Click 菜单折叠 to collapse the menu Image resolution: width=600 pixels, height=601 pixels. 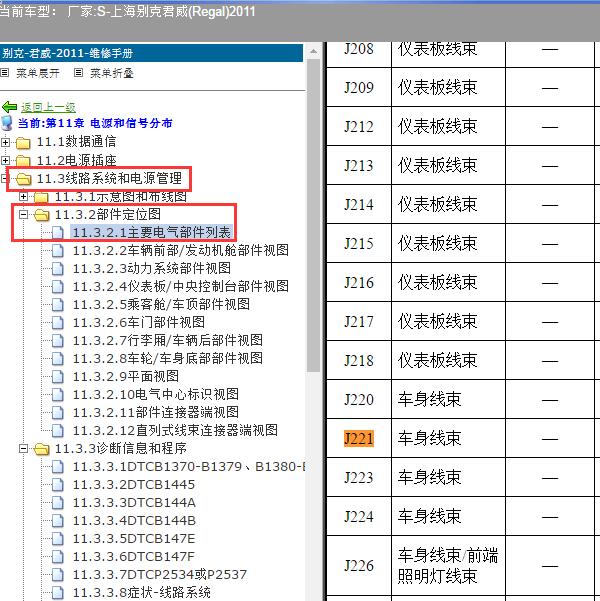click(112, 73)
